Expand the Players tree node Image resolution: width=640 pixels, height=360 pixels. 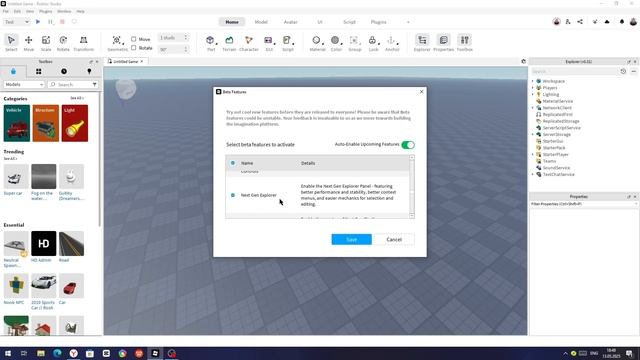coord(533,88)
